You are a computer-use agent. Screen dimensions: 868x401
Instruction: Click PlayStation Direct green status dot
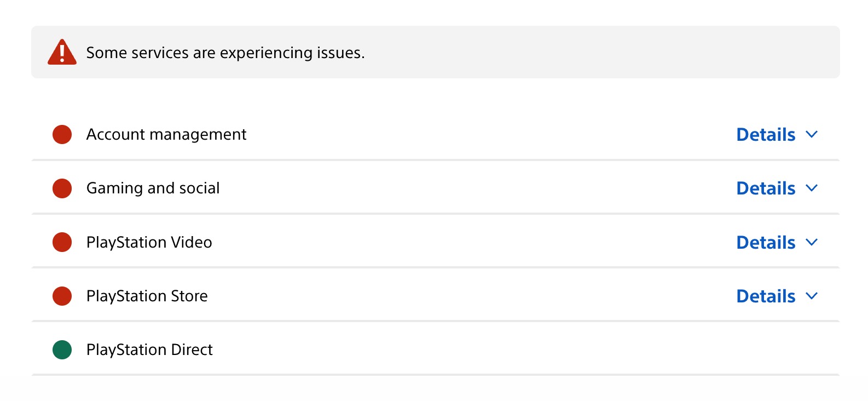(x=62, y=350)
